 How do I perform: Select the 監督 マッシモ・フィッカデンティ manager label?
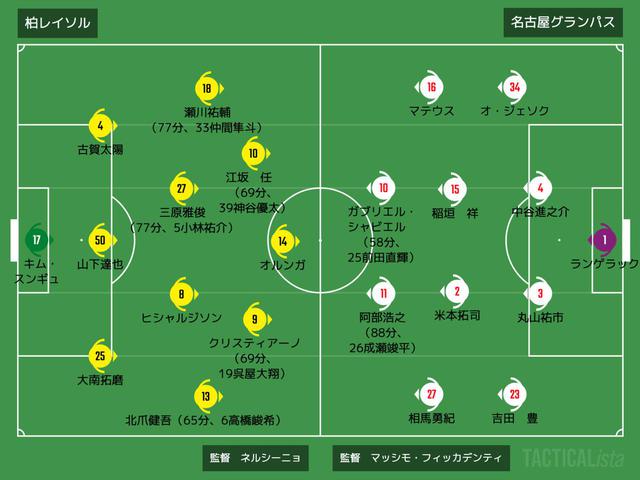coord(421,458)
